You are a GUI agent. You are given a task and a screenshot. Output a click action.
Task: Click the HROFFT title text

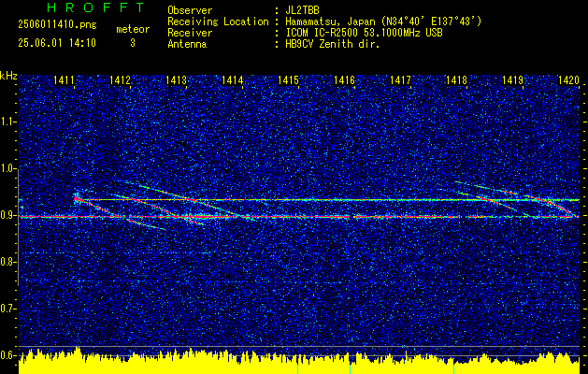point(95,7)
